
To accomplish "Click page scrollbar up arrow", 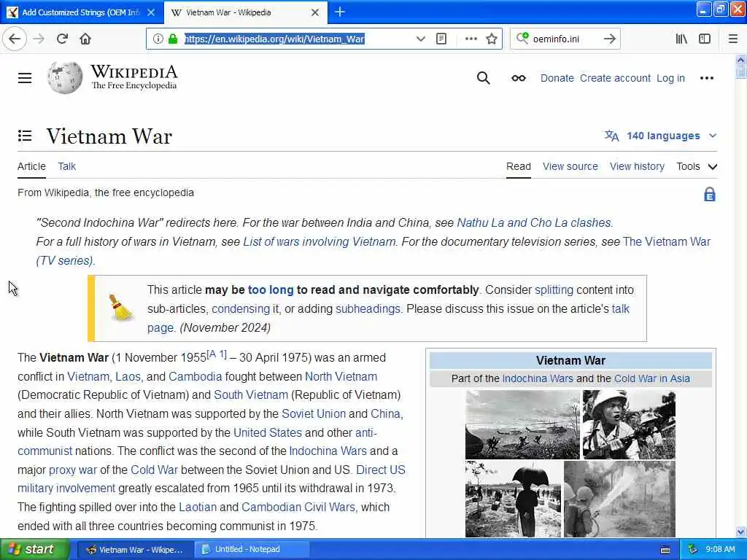I will click(x=740, y=60).
